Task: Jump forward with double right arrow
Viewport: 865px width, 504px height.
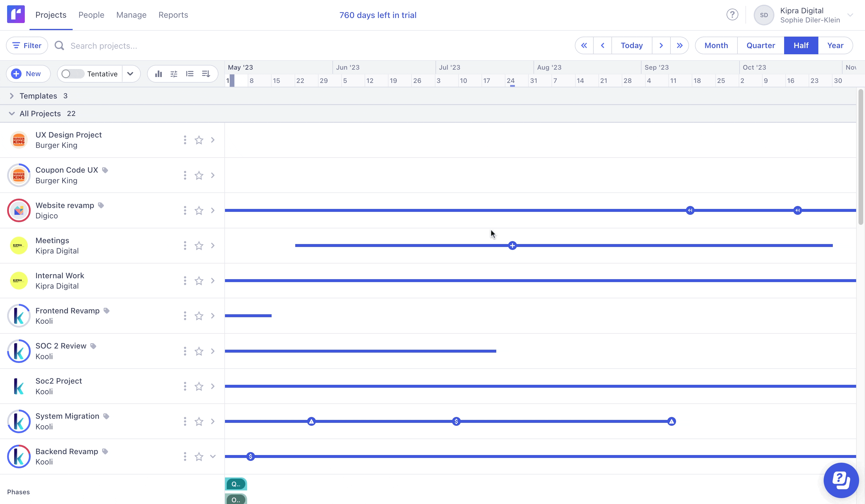Action: pos(679,46)
